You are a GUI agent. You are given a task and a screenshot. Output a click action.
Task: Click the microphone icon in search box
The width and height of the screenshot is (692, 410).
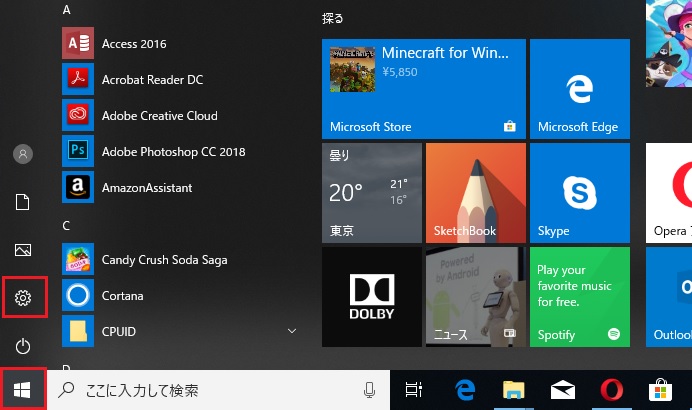[x=369, y=390]
